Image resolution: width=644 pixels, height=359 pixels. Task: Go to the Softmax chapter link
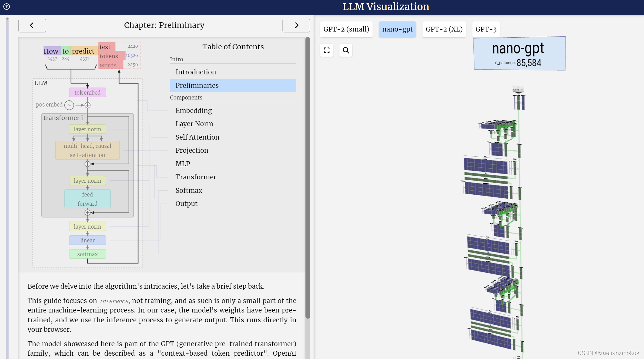pos(189,190)
